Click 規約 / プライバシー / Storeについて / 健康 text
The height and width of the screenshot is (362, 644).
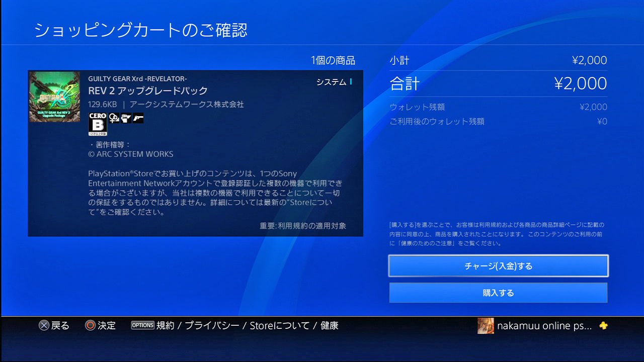pyautogui.click(x=248, y=325)
